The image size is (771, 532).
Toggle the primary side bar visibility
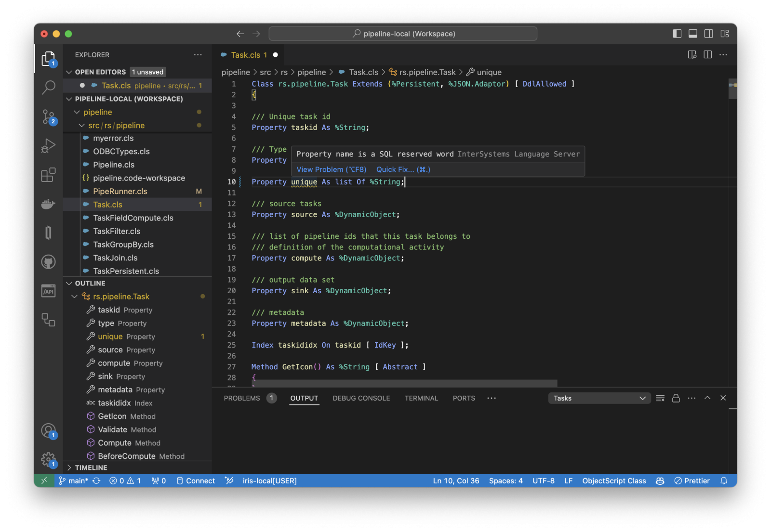point(677,34)
